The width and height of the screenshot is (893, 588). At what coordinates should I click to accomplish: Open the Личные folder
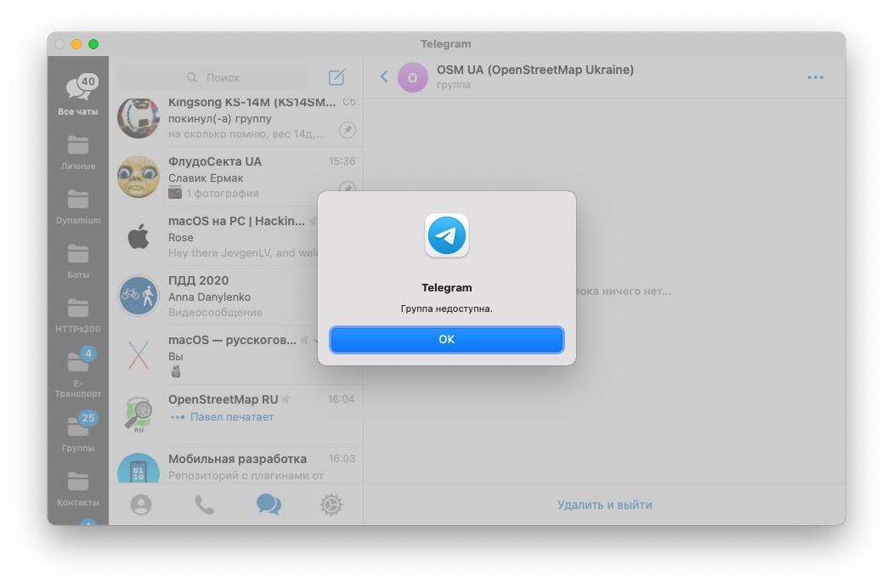click(x=78, y=153)
